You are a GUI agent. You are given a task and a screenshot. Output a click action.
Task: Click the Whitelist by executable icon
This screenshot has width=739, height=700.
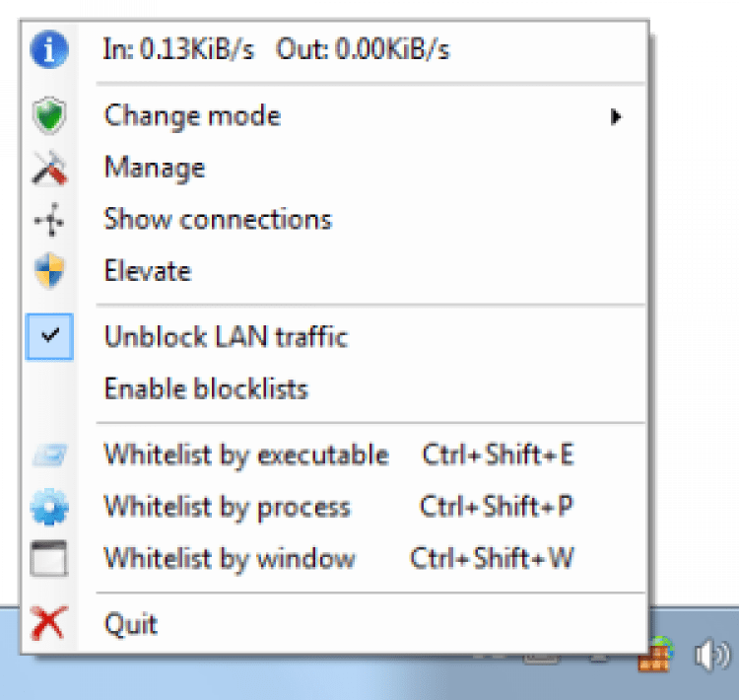(x=48, y=455)
